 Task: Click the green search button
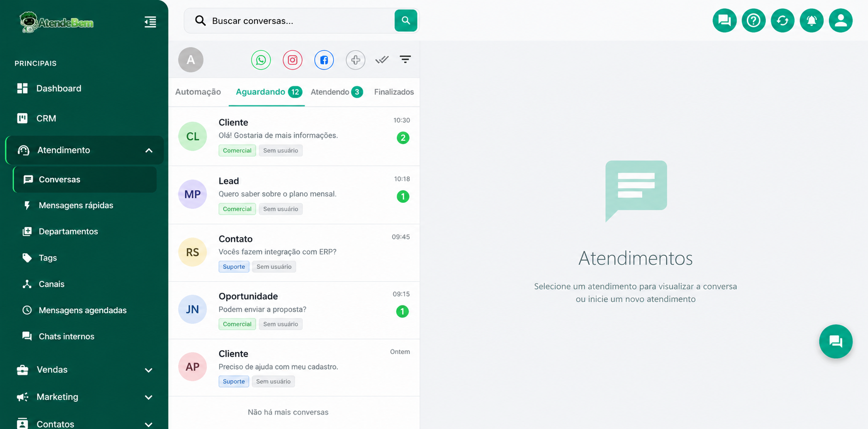click(x=406, y=20)
